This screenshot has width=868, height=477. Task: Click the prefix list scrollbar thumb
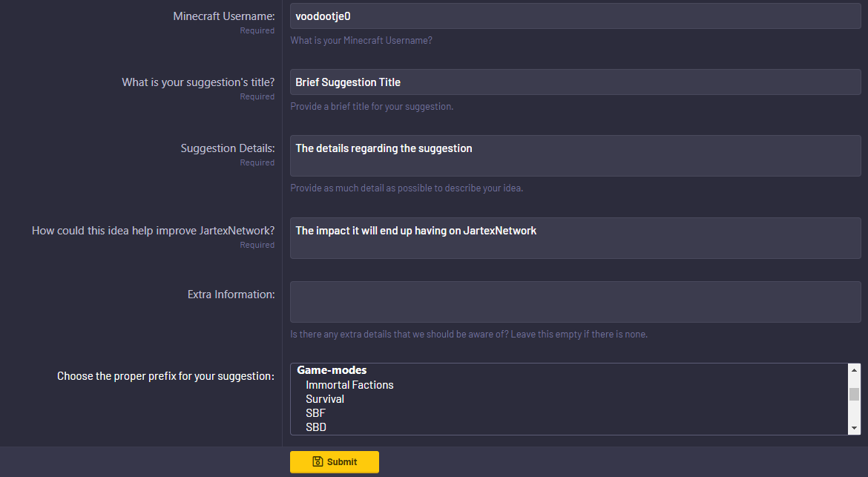coord(854,394)
